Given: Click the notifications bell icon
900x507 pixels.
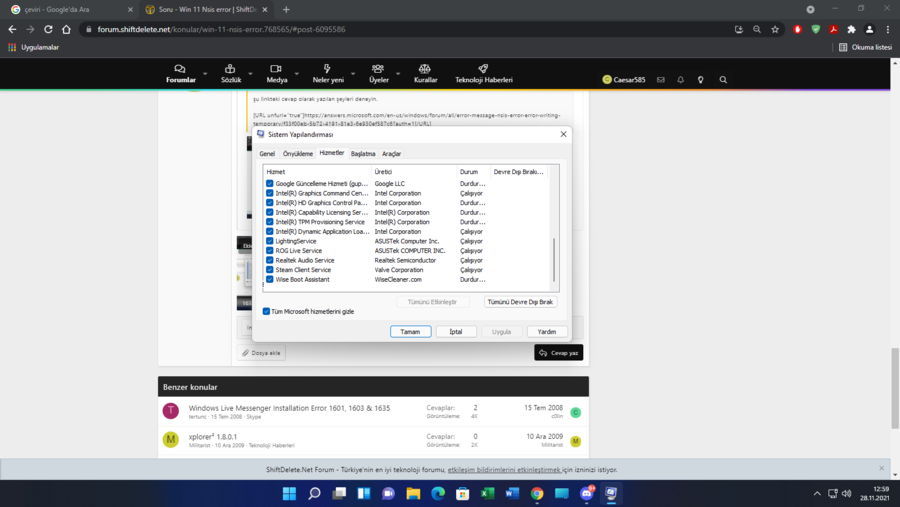Looking at the screenshot, I should (x=681, y=80).
